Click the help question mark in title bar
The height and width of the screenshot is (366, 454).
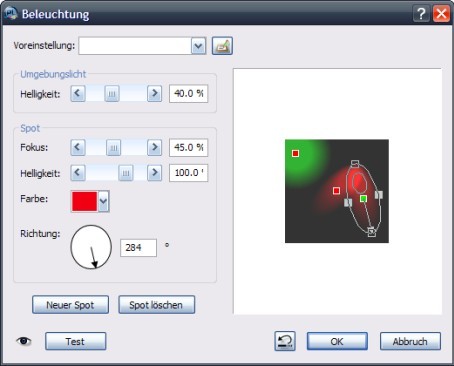(x=421, y=14)
